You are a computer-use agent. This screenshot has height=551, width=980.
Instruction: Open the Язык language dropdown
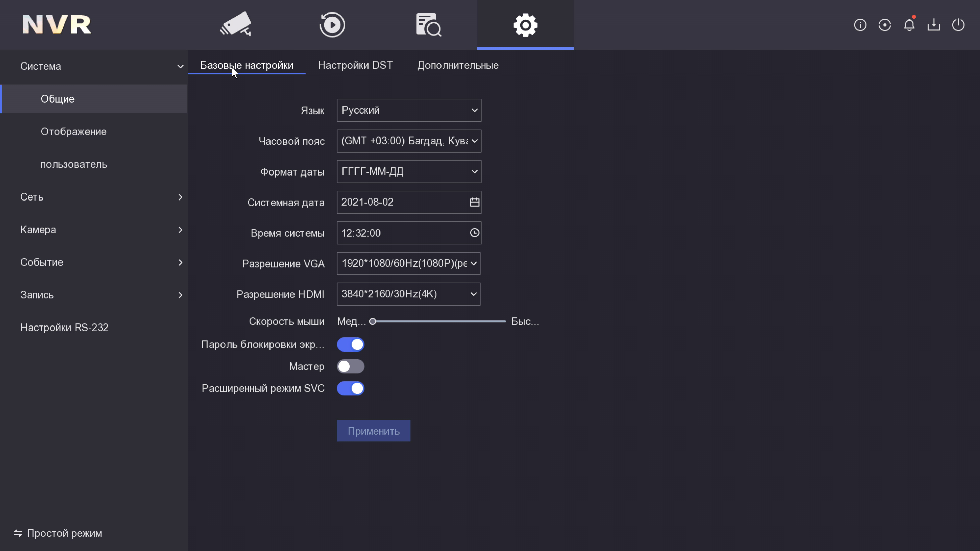click(x=409, y=111)
